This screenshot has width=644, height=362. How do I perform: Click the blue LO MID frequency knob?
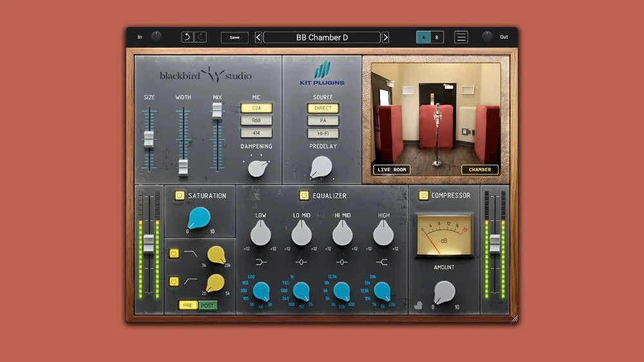pos(301,291)
